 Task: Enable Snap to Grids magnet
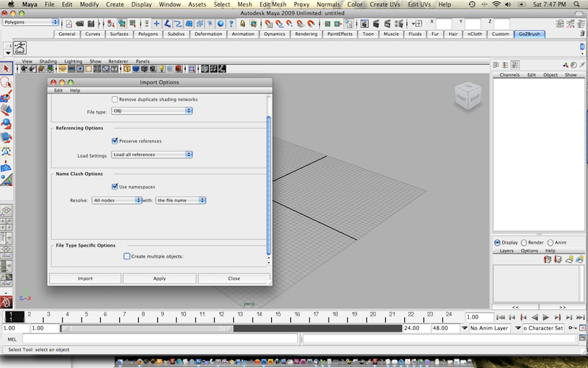click(268, 24)
